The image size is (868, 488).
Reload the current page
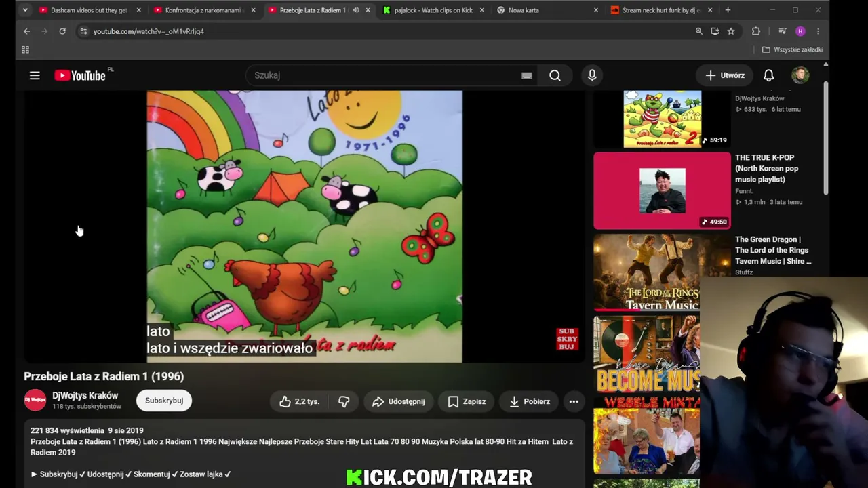coord(62,31)
